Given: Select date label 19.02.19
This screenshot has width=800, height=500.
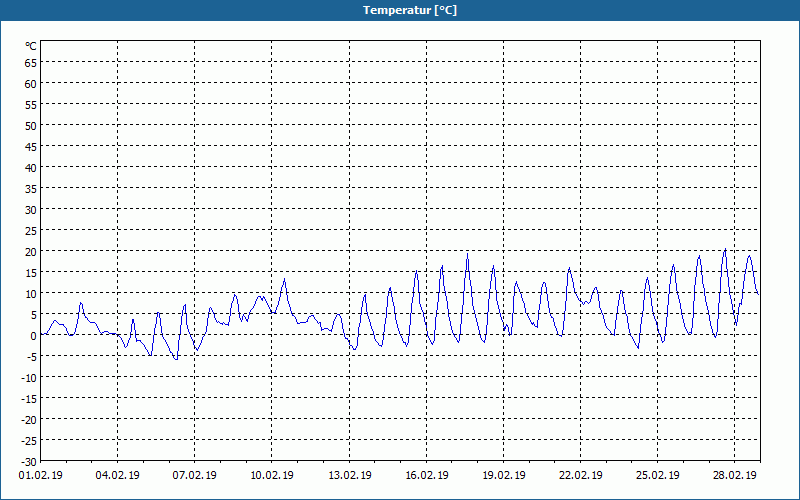Looking at the screenshot, I should click(504, 476).
